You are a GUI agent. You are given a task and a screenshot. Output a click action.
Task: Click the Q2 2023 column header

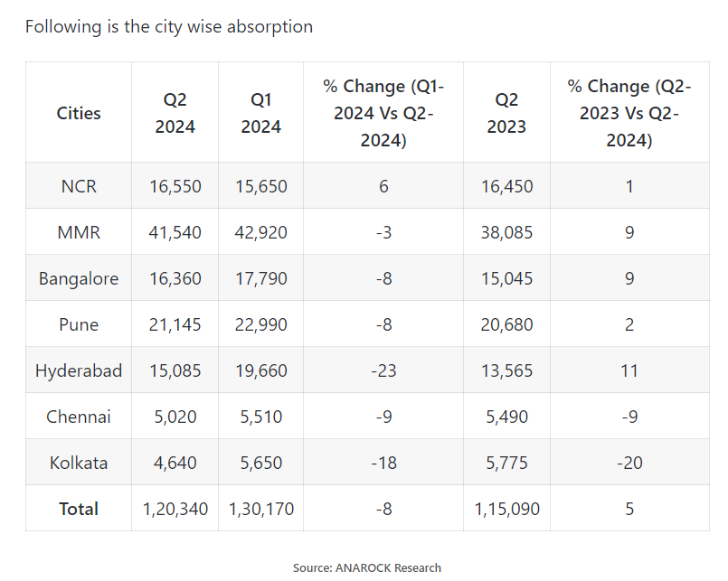coord(506,113)
